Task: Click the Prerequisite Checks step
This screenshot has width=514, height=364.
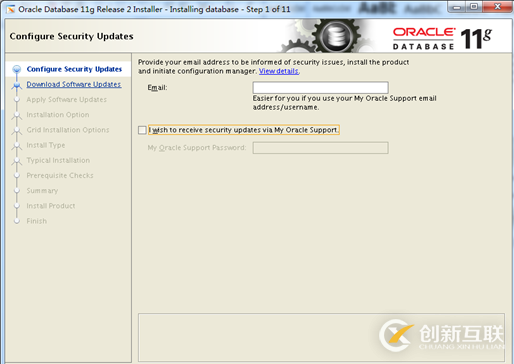Action: pos(60,176)
